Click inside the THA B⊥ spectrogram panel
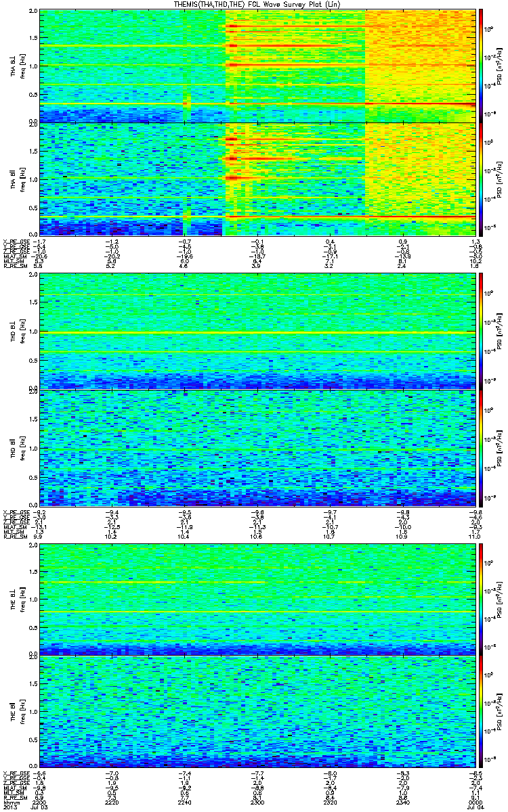 click(257, 66)
